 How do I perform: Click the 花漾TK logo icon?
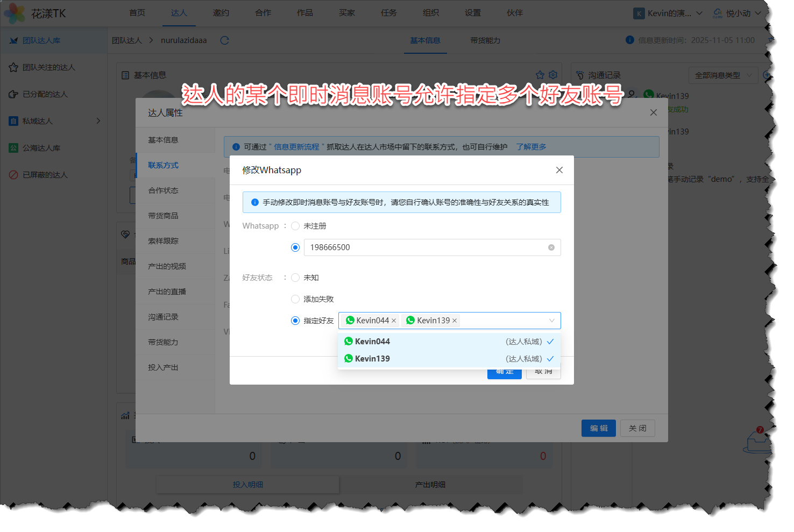[x=14, y=13]
